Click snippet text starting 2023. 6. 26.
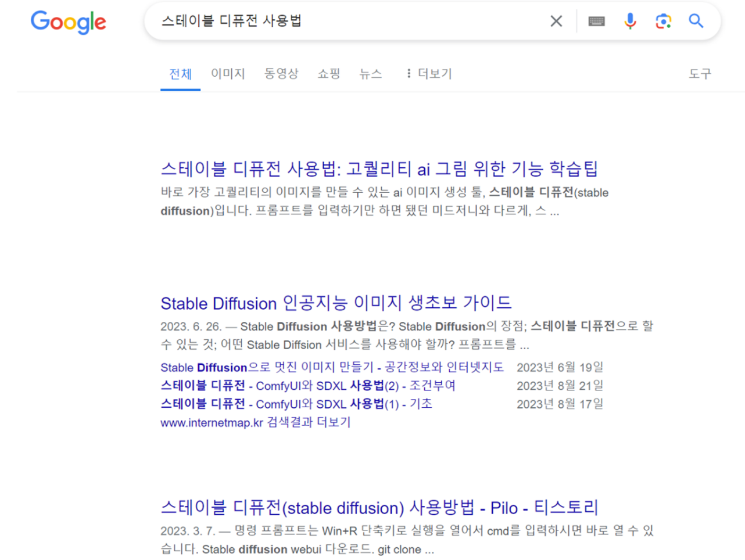 tap(407, 335)
